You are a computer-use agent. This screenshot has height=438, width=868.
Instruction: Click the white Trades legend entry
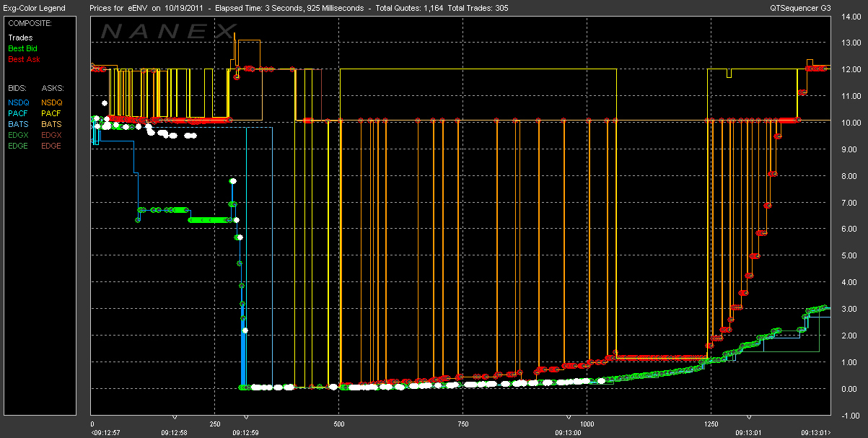click(x=20, y=38)
